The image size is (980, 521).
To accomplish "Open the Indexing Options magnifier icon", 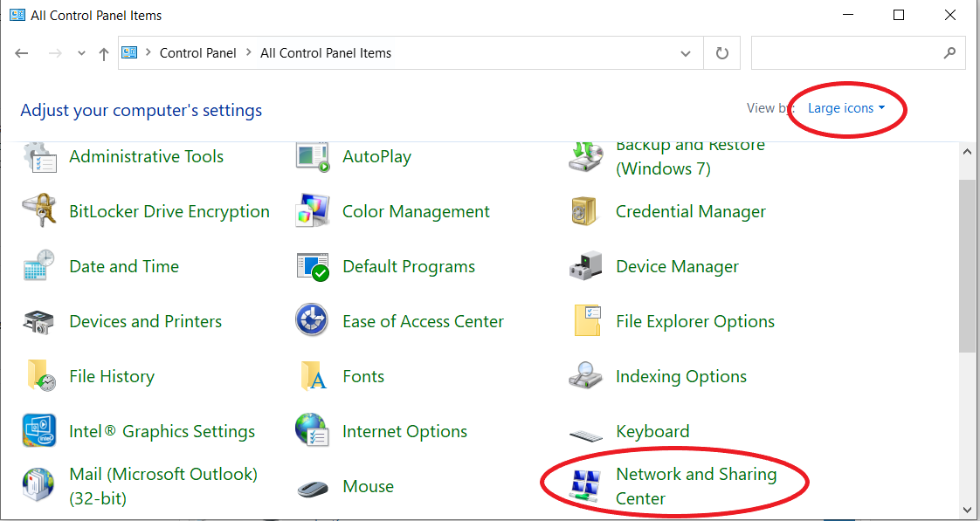I will [585, 375].
